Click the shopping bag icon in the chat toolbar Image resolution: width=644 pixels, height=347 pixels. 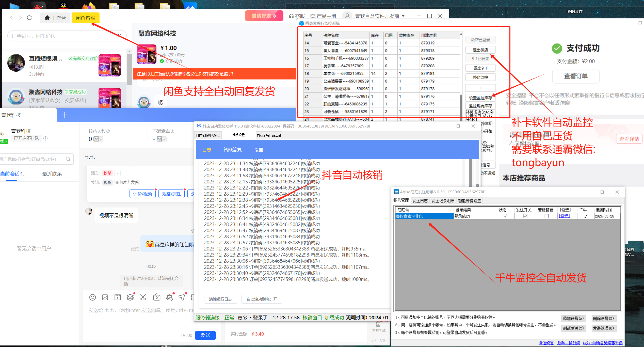click(170, 297)
